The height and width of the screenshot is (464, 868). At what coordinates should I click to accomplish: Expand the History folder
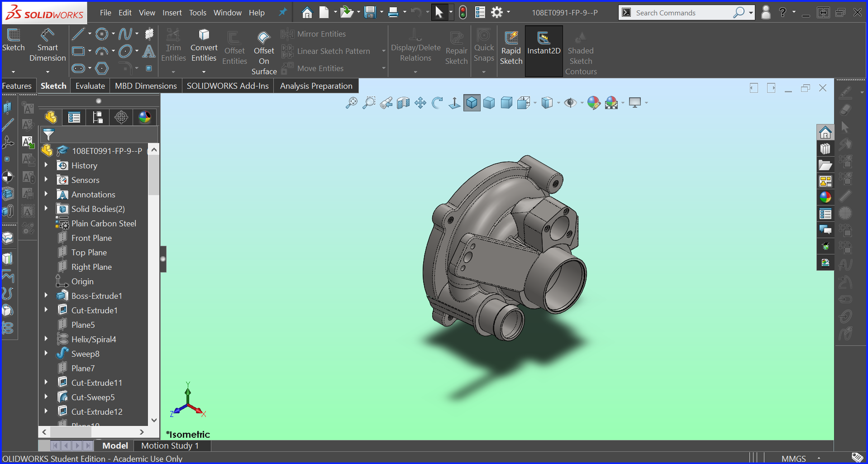(46, 165)
